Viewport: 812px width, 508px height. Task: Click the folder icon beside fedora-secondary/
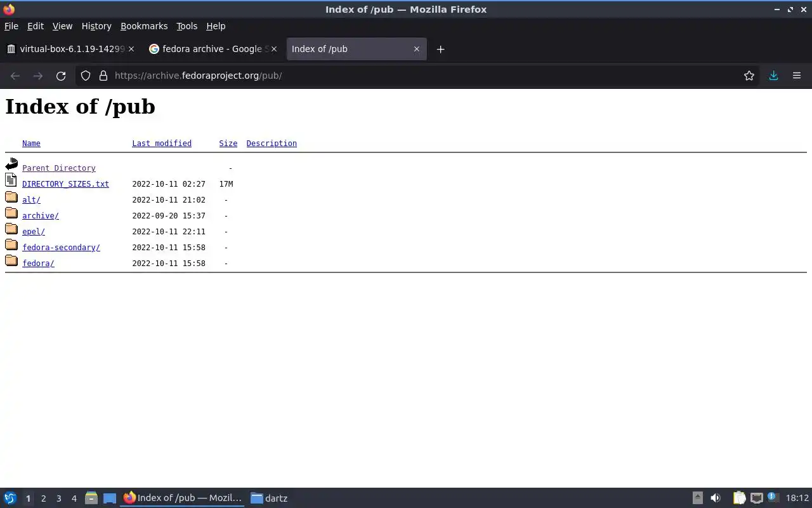pos(11,244)
